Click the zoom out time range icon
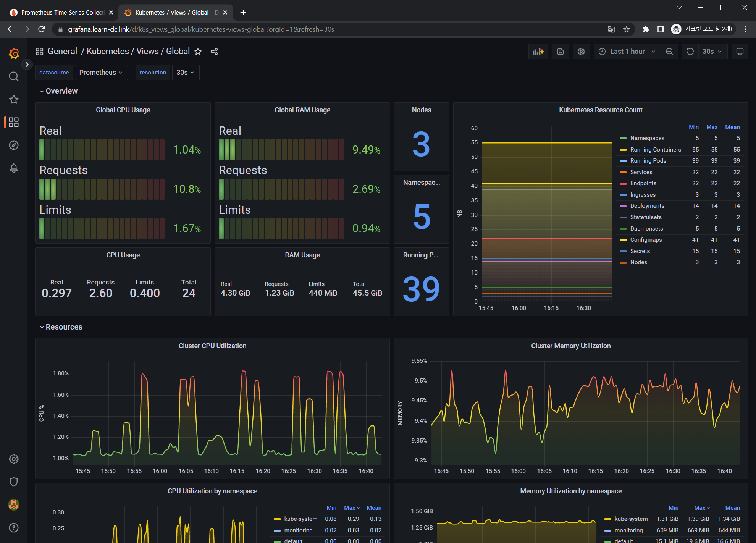Image resolution: width=756 pixels, height=543 pixels. tap(669, 52)
